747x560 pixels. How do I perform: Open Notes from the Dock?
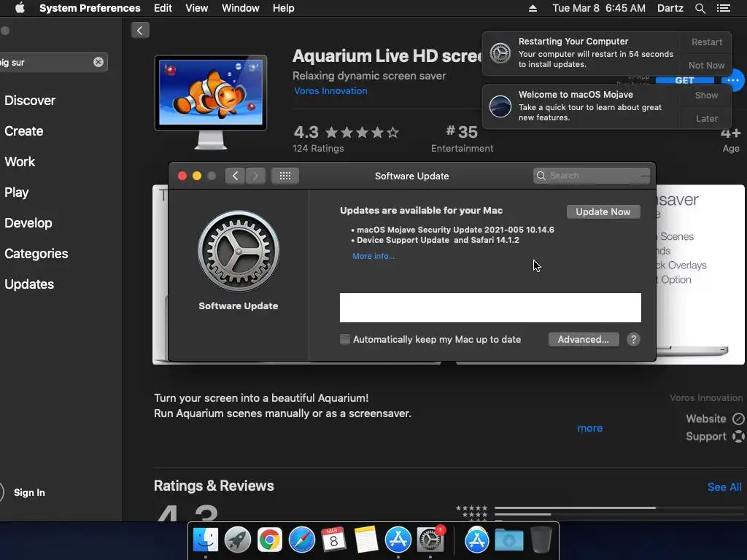coord(366,540)
